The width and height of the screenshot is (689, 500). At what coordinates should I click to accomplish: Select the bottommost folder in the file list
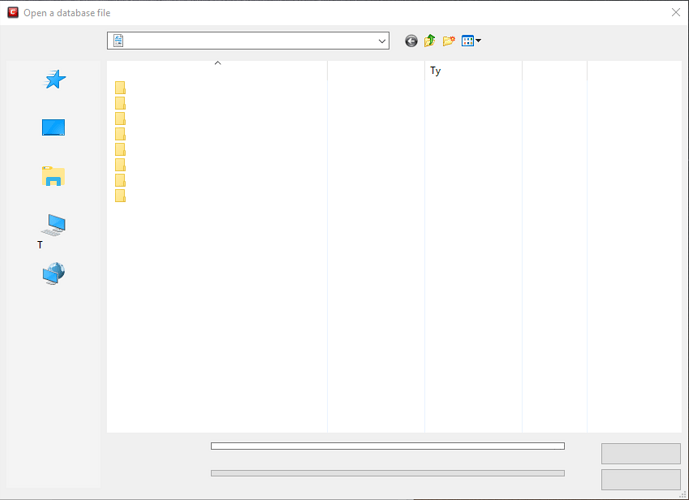120,196
